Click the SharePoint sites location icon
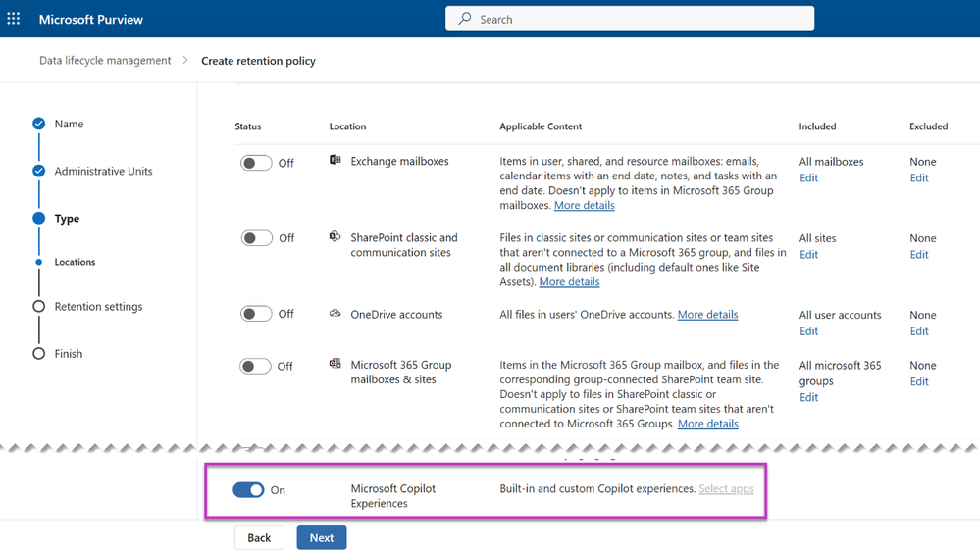 pos(335,236)
